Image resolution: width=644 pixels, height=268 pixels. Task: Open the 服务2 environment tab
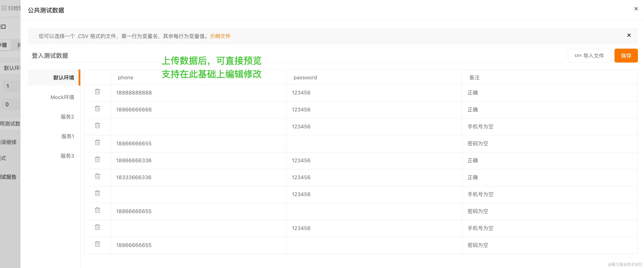pyautogui.click(x=67, y=117)
